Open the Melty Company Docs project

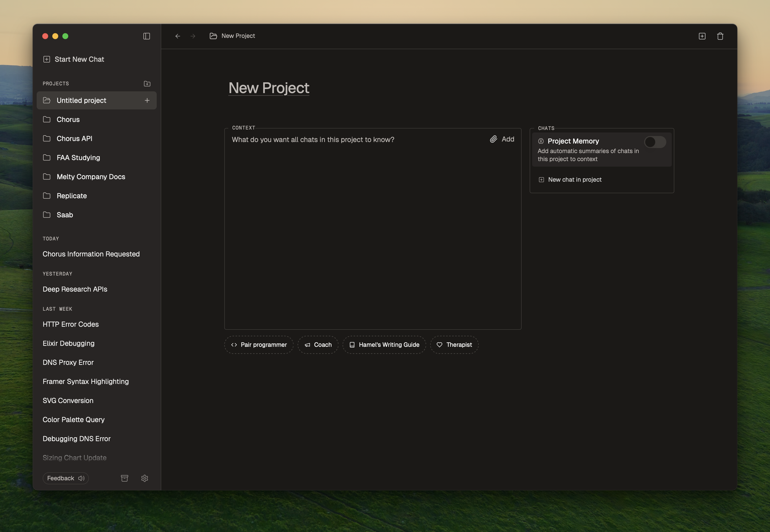point(91,177)
